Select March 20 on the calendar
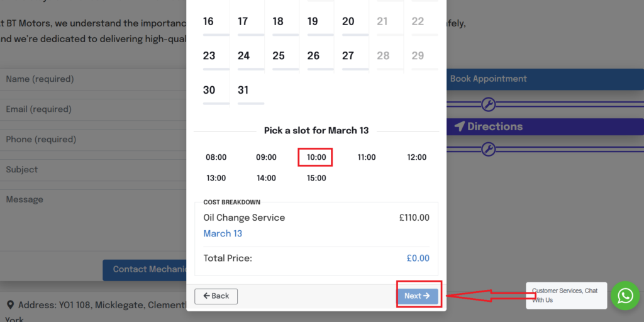Screen dimensions: 644x322 [x=348, y=22]
